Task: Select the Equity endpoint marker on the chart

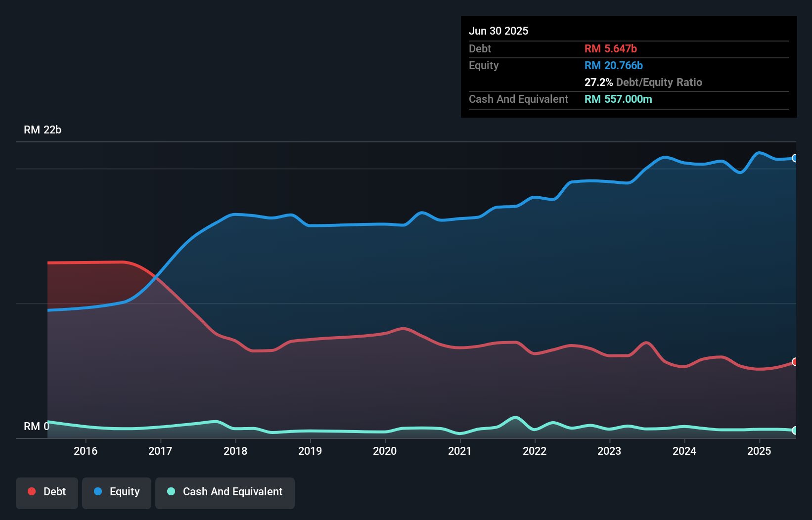Action: point(795,158)
